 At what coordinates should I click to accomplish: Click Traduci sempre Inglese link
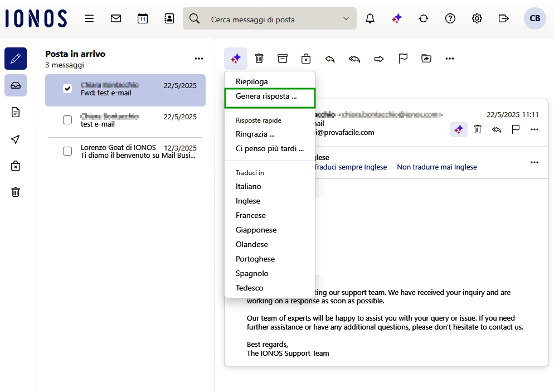click(350, 167)
